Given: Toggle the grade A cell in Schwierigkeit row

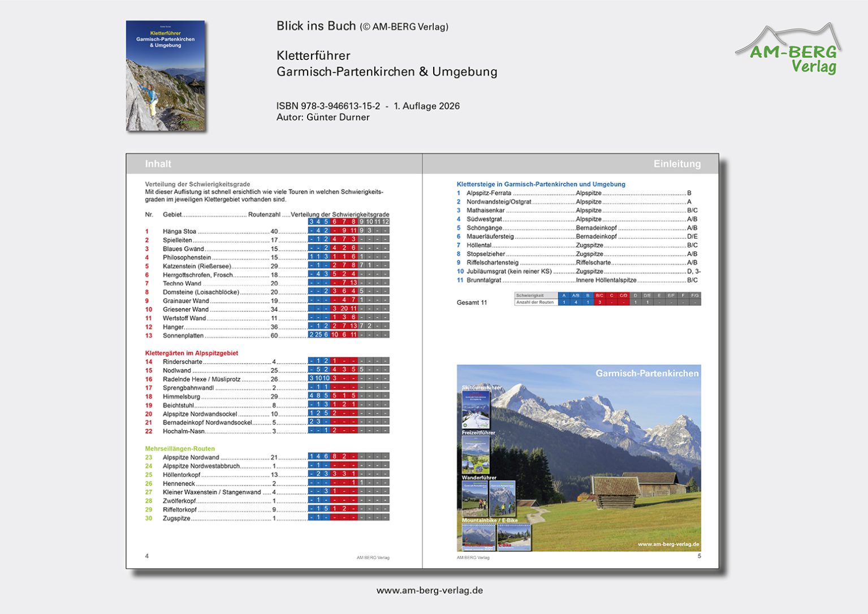Looking at the screenshot, I should point(564,295).
